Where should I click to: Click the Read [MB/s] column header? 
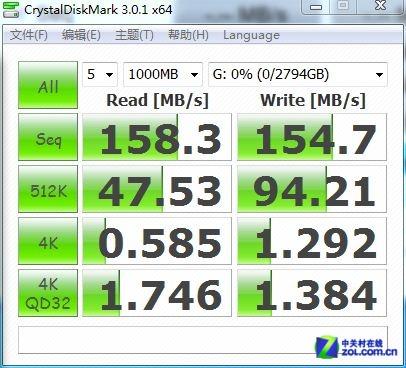click(157, 101)
